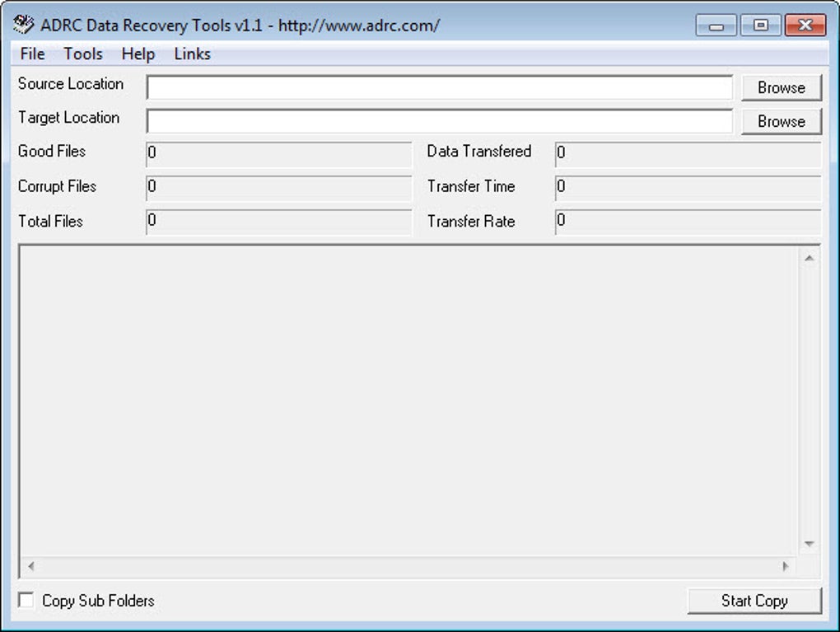Click the Transfer Rate value field
This screenshot has height=632, width=840.
tap(688, 222)
